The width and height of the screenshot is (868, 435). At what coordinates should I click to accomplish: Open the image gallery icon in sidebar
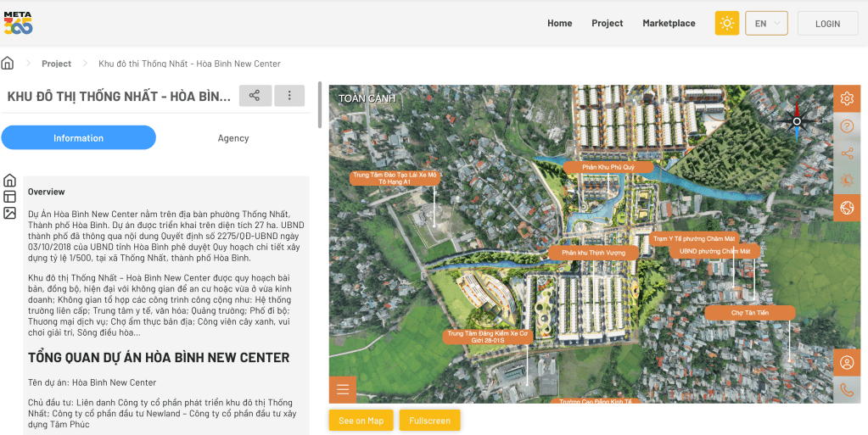pyautogui.click(x=10, y=213)
